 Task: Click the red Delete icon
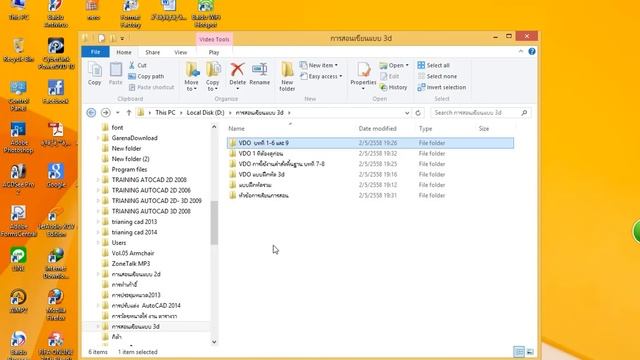point(237,70)
